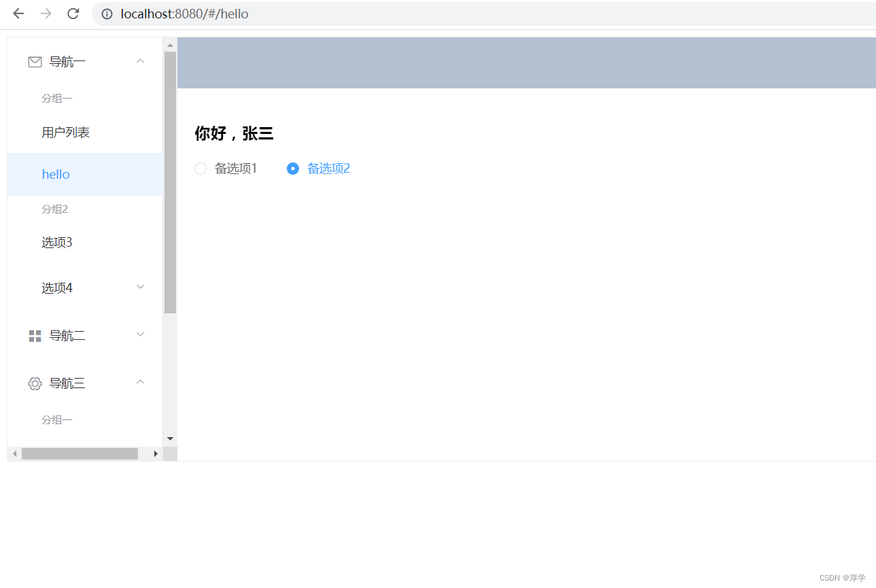Select the 备选项1 radio button

(x=200, y=169)
